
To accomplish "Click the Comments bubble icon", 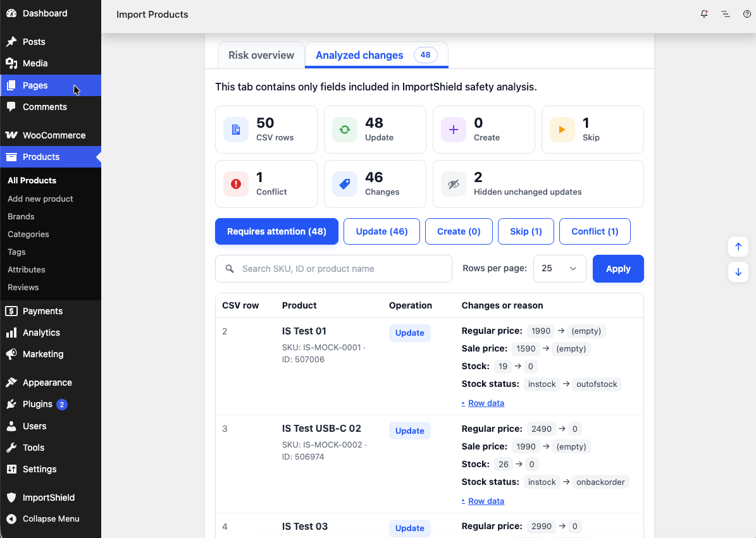I will [11, 107].
